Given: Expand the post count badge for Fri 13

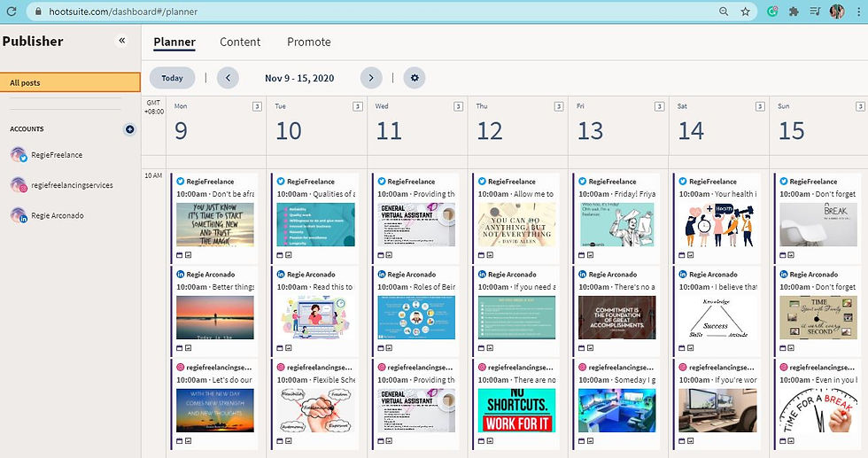Looking at the screenshot, I should [659, 106].
